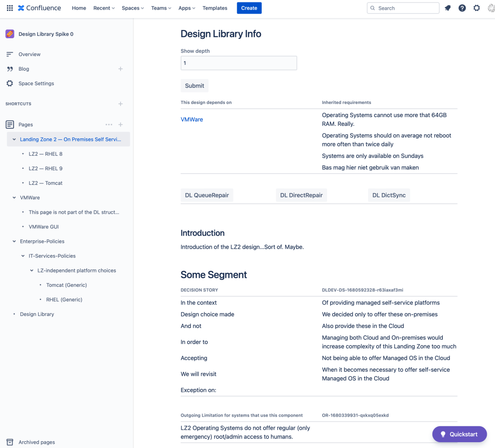This screenshot has height=448, width=495.
Task: Open the Pages more options ellipsis
Action: (x=109, y=125)
